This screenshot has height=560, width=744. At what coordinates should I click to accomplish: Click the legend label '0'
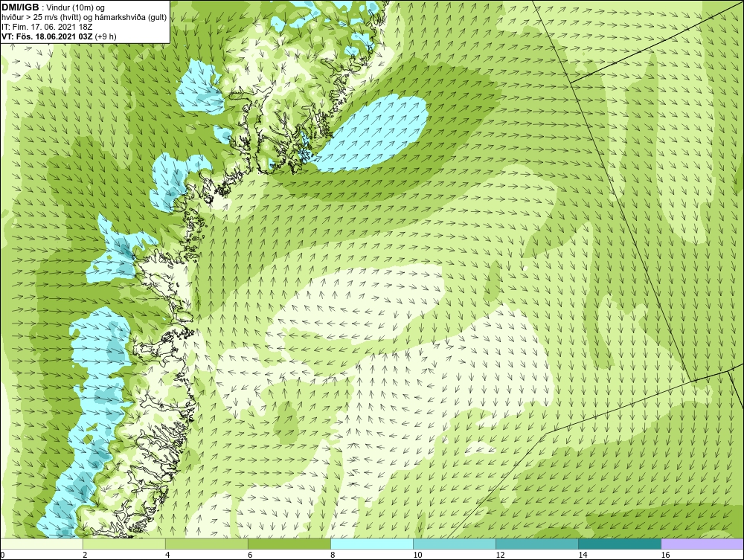click(x=2, y=555)
